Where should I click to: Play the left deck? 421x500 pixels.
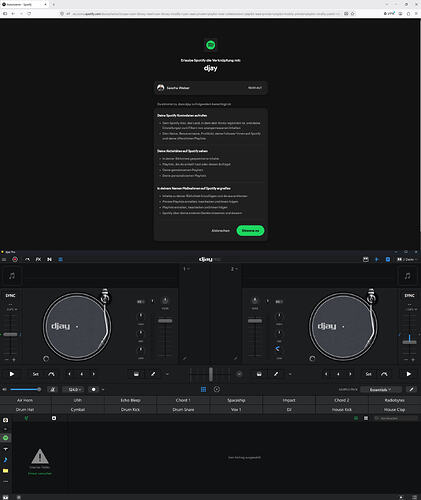[x=12, y=374]
